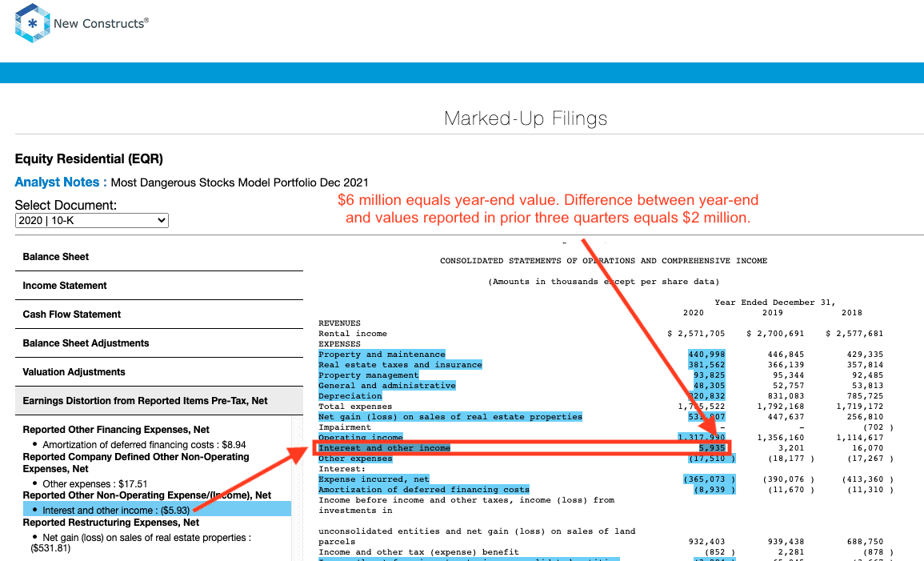
Task: Click the New Constructs hexagon logo icon
Action: (33, 23)
